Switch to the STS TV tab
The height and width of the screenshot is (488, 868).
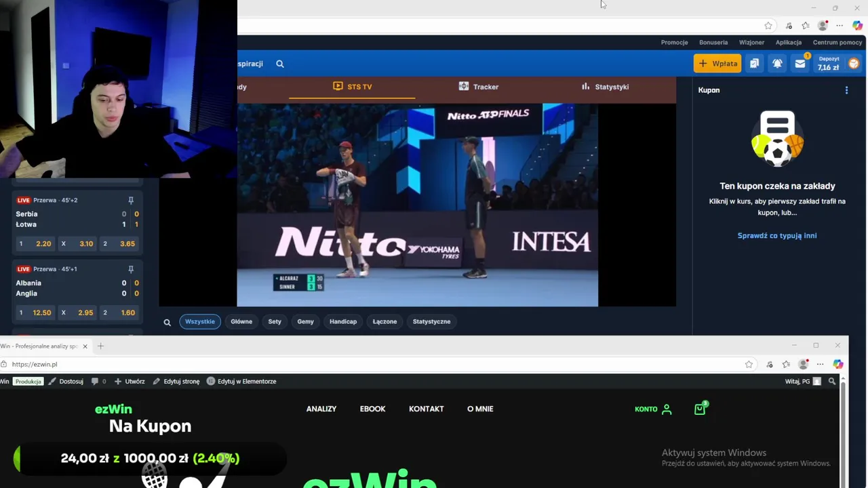[352, 87]
